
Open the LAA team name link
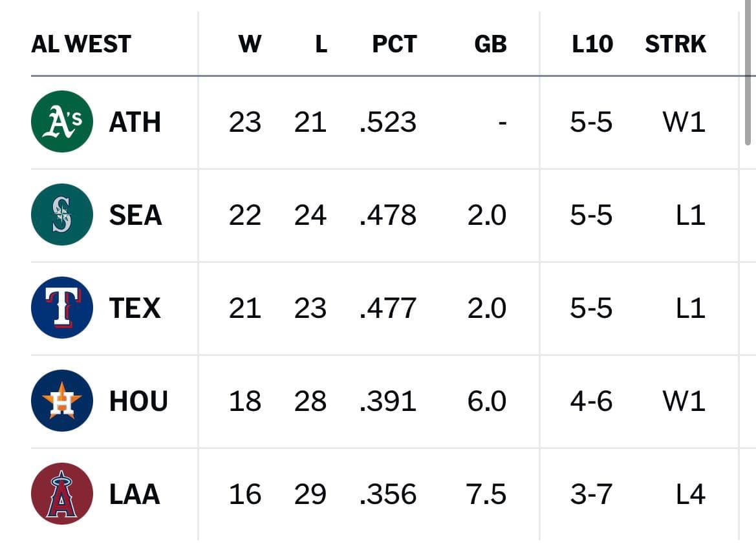135,494
